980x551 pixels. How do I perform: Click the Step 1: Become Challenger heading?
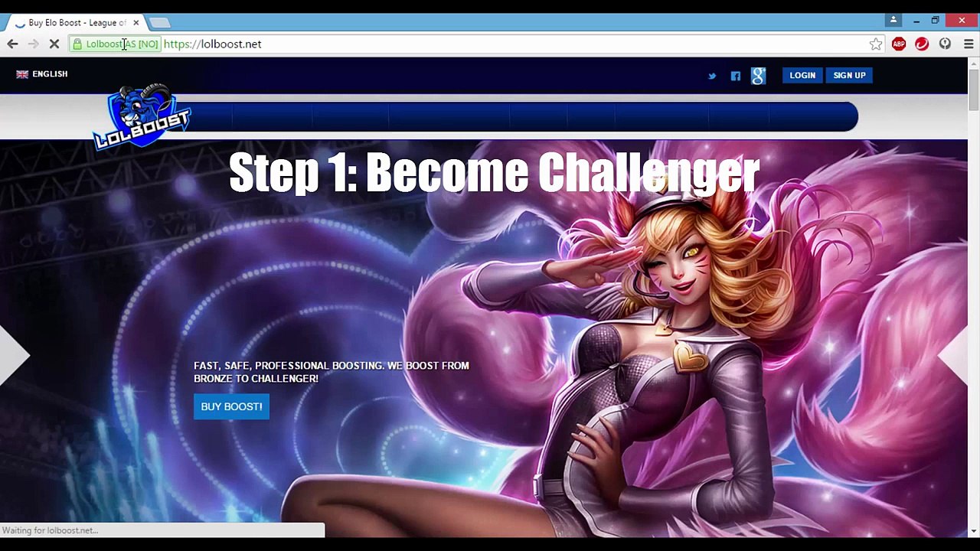click(x=494, y=172)
